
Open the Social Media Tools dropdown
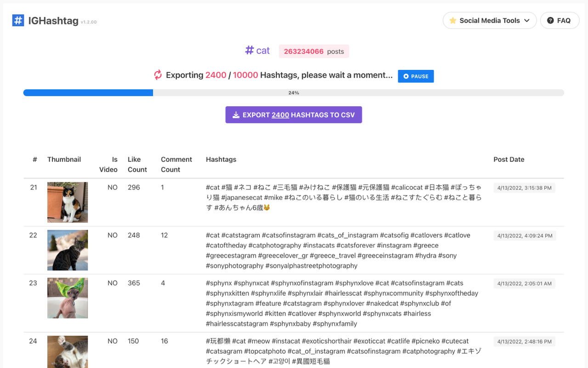click(x=489, y=20)
